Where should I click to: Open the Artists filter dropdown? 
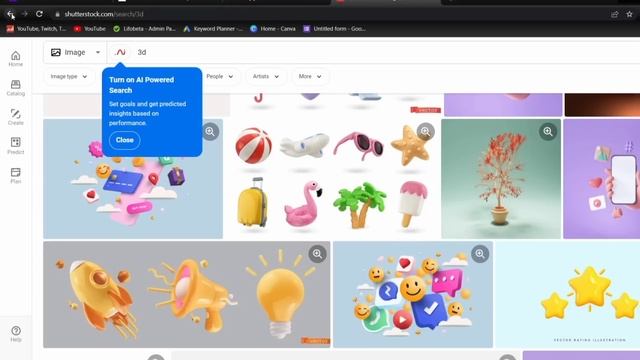point(265,76)
